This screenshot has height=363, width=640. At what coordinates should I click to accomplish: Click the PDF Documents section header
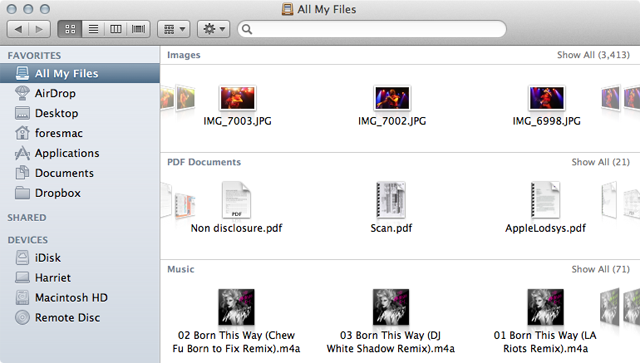tap(204, 162)
